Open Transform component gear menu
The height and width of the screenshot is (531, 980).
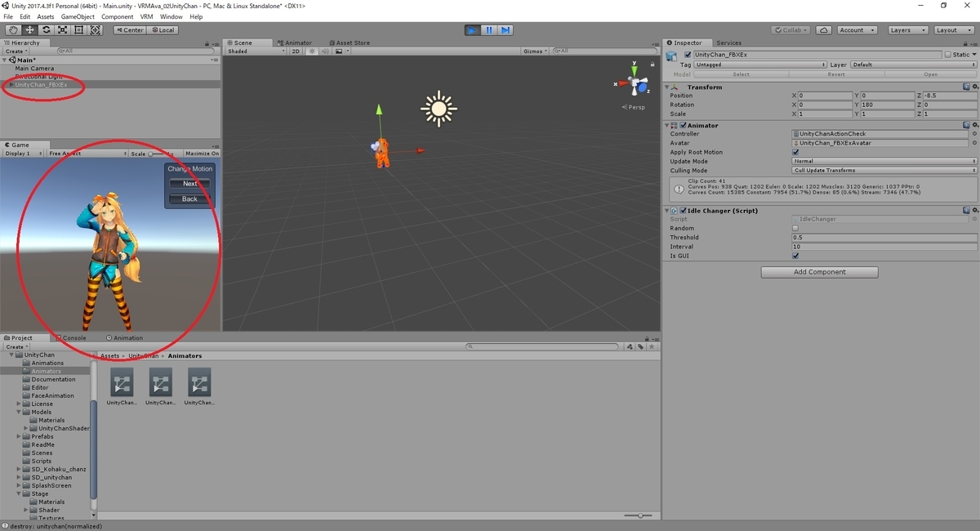click(975, 87)
